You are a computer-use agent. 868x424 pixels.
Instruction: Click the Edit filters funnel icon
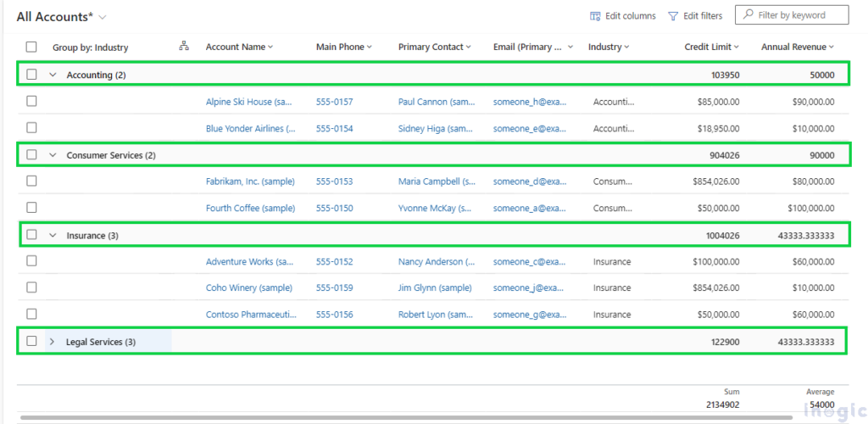[x=673, y=16]
